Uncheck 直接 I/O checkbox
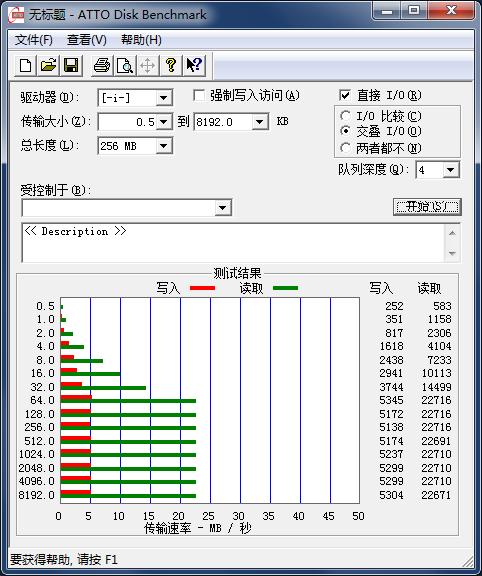This screenshot has width=482, height=576. pyautogui.click(x=345, y=95)
